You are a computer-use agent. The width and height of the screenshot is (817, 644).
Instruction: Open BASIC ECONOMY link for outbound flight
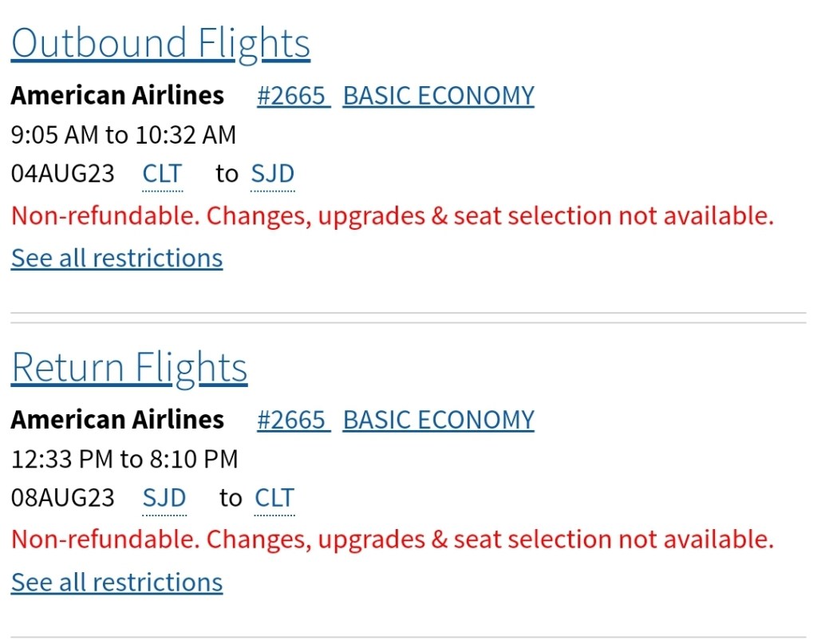(x=438, y=96)
